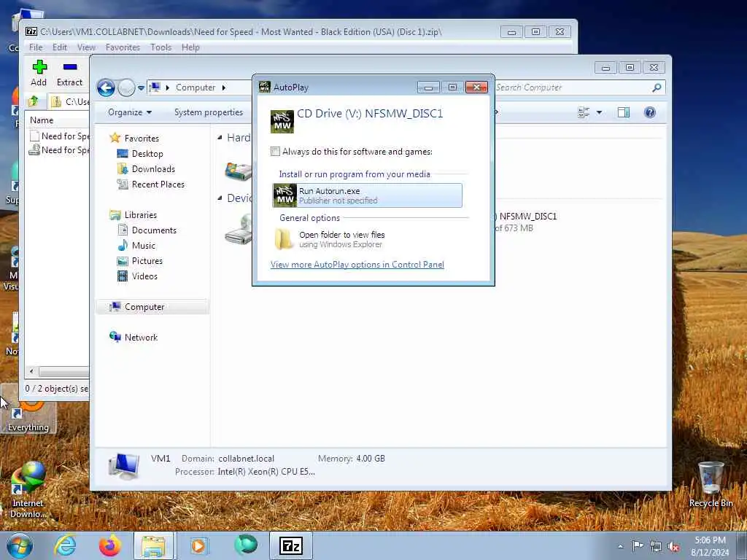This screenshot has width=747, height=560.
Task: Click the Windows Start button
Action: pos(20,545)
